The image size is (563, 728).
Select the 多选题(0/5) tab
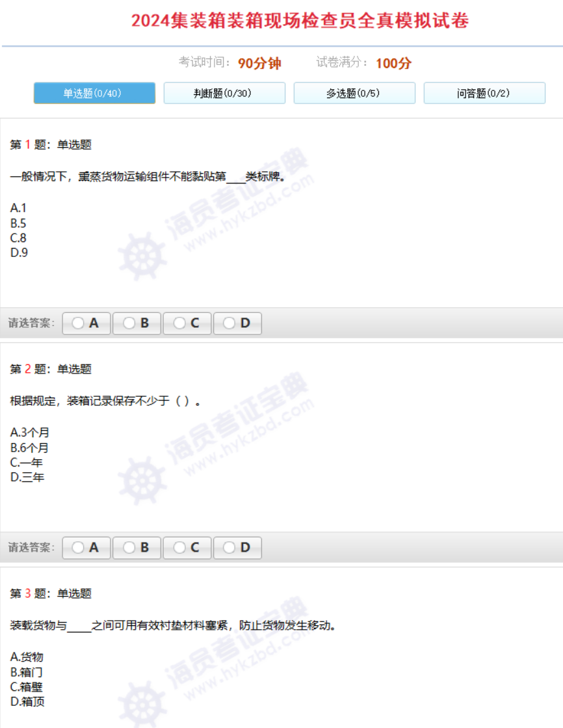tap(354, 93)
